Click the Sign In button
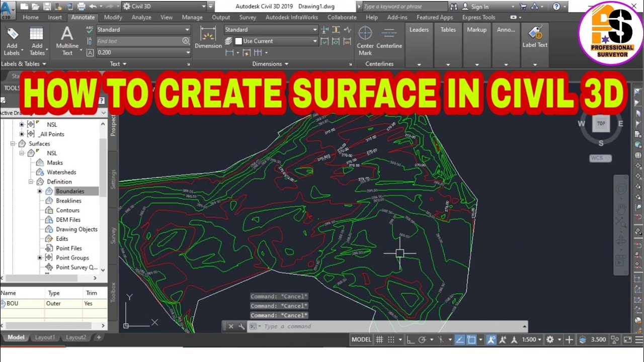The height and width of the screenshot is (362, 644). click(x=480, y=7)
